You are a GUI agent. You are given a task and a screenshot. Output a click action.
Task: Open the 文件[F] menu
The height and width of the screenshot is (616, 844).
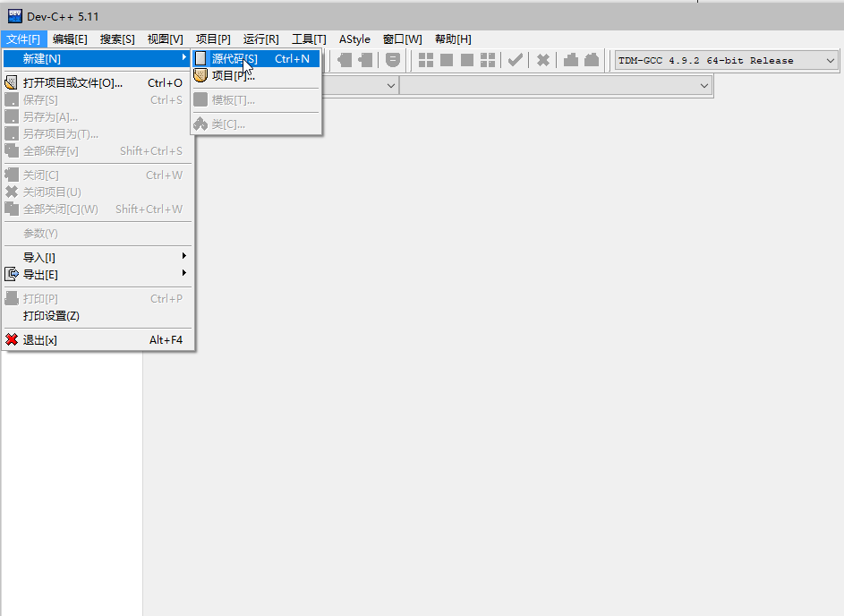tap(23, 38)
